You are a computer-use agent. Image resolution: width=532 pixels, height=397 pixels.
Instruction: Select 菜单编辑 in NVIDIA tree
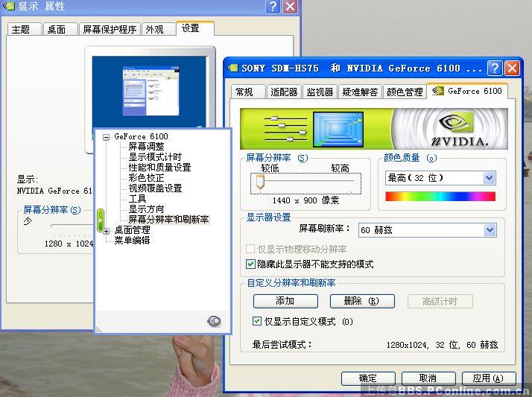pyautogui.click(x=133, y=241)
